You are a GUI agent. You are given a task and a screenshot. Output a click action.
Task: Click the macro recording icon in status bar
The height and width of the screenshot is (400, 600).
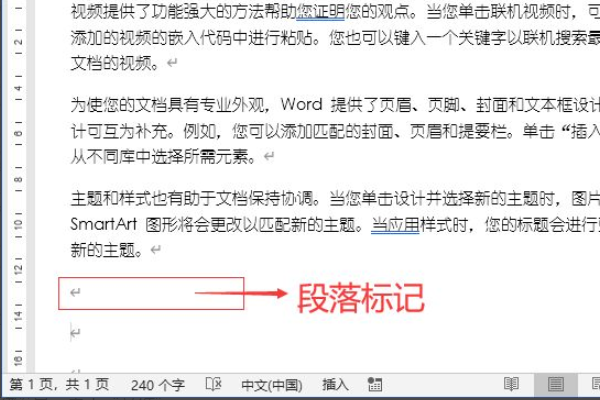pyautogui.click(x=374, y=384)
